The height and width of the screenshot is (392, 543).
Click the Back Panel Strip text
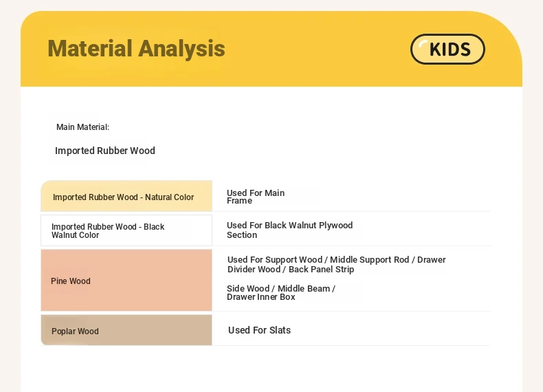click(x=322, y=270)
